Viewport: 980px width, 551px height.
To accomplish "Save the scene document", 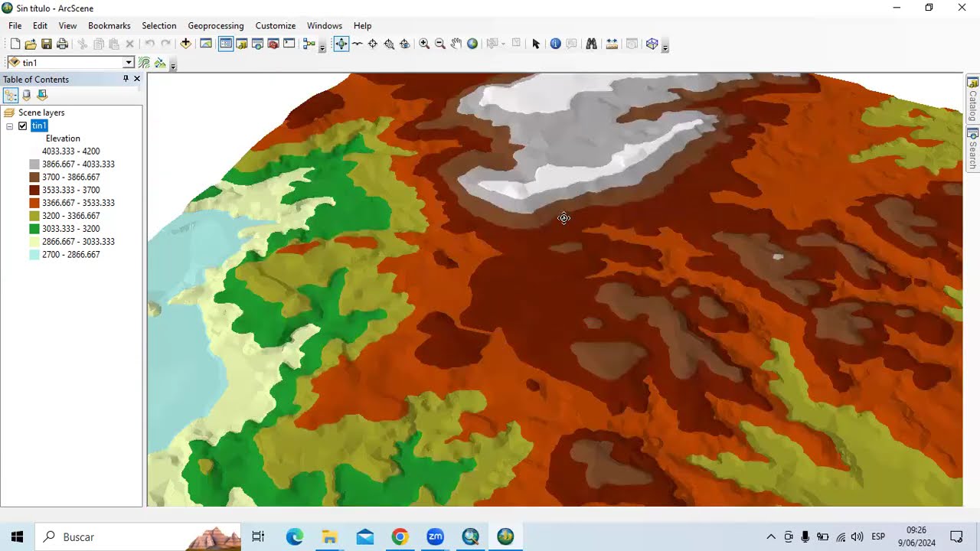I will coord(46,44).
